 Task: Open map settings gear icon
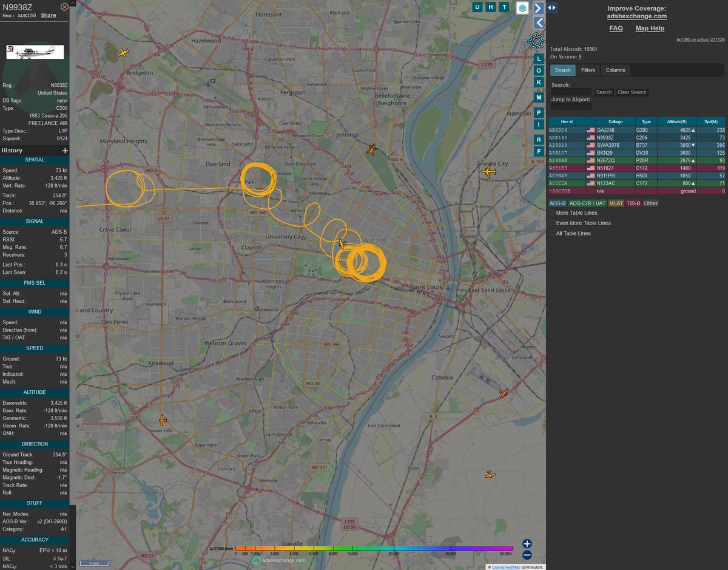tap(536, 41)
